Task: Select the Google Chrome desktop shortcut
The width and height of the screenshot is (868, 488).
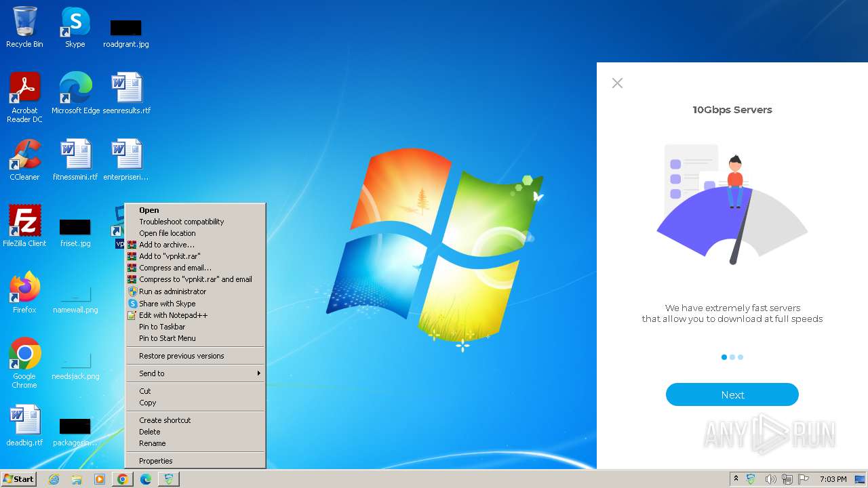Action: (x=24, y=363)
